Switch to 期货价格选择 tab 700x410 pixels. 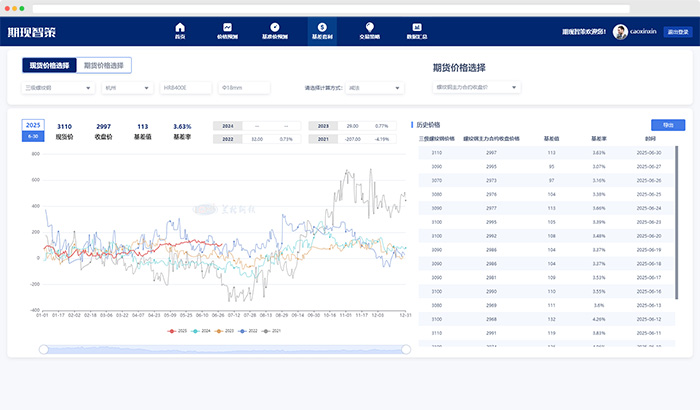[x=104, y=65]
